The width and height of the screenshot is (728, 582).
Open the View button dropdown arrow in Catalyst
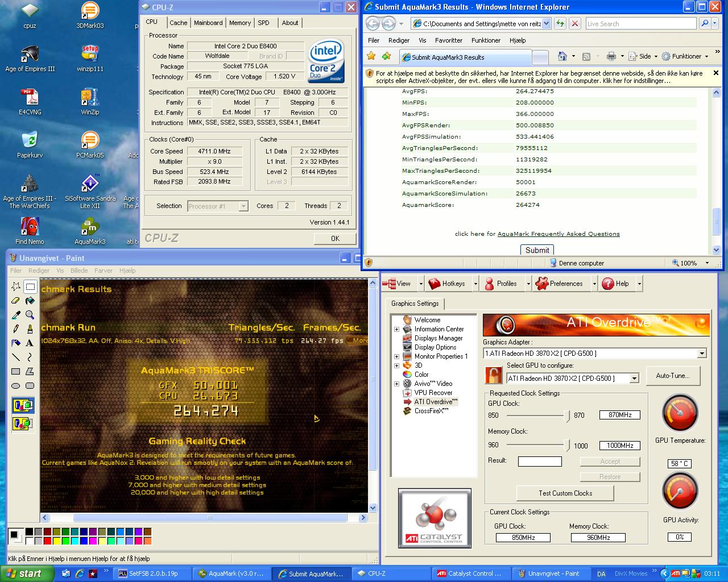point(421,284)
